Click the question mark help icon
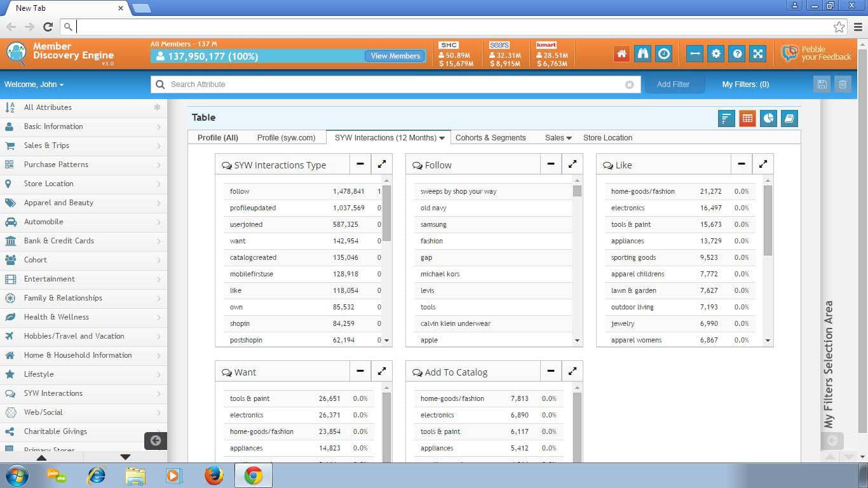 [737, 54]
